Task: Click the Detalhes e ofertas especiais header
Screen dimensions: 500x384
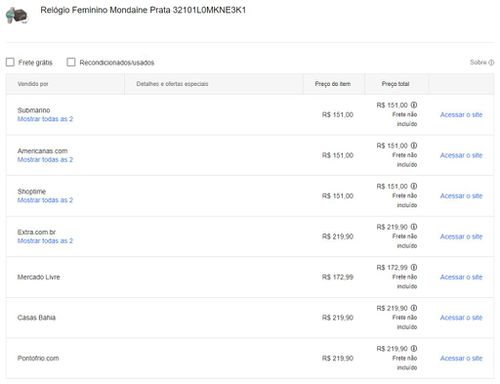Action: (x=172, y=84)
